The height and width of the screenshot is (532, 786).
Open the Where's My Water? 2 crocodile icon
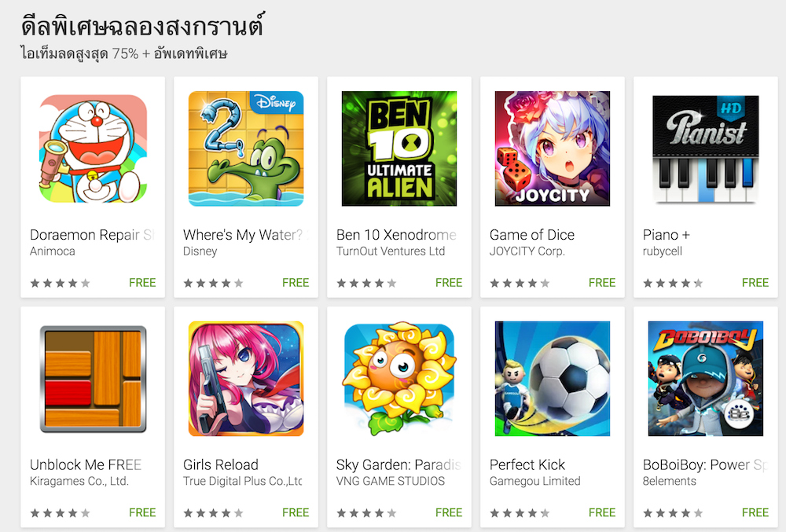point(246,149)
